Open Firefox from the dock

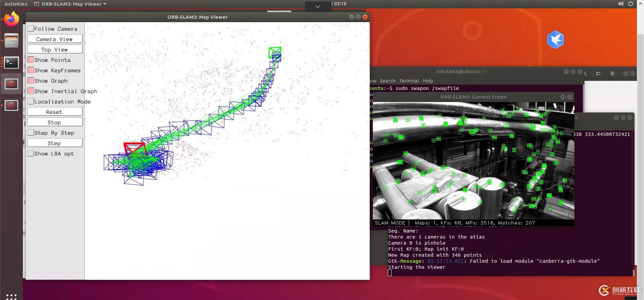pos(11,19)
